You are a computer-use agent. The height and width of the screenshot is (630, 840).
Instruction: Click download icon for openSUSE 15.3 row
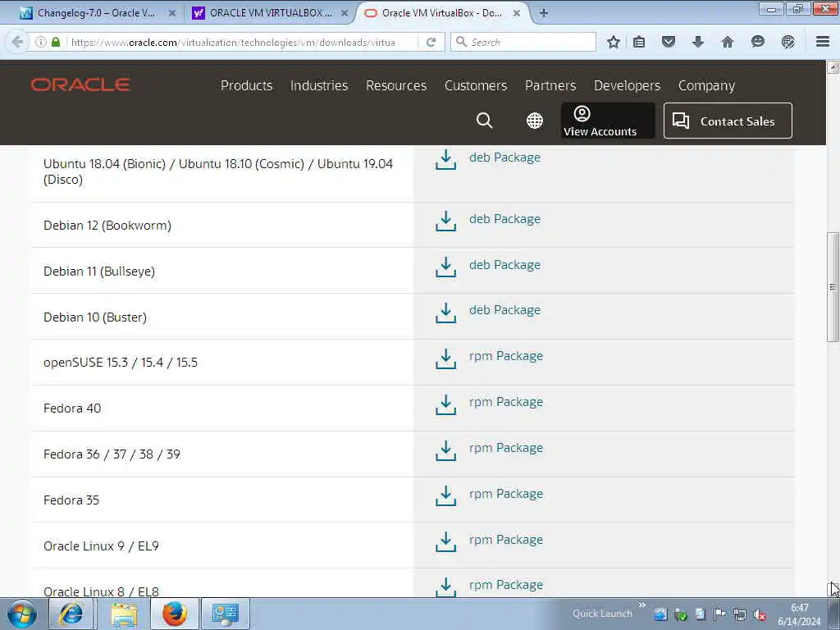click(445, 359)
